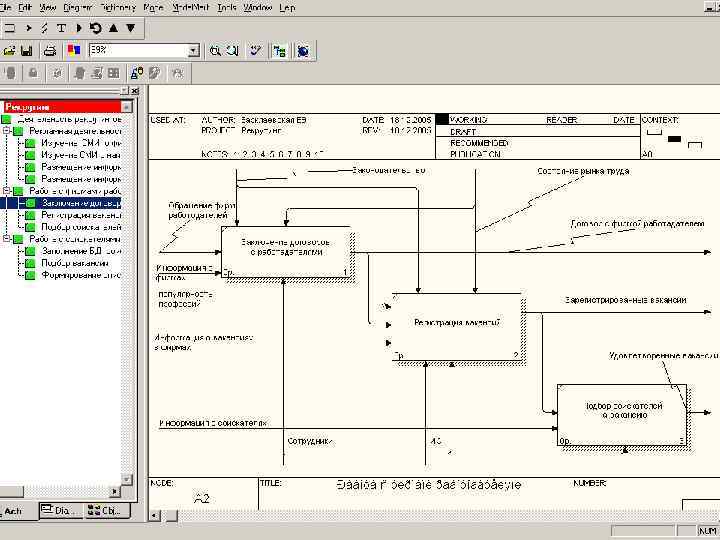Open the color palette icon
Image resolution: width=720 pixels, height=540 pixels.
point(73,50)
